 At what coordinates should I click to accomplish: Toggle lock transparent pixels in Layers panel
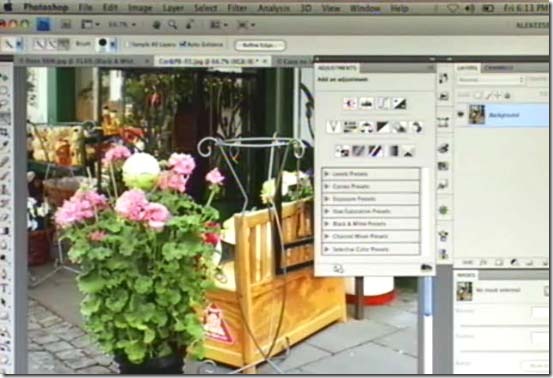(x=479, y=95)
